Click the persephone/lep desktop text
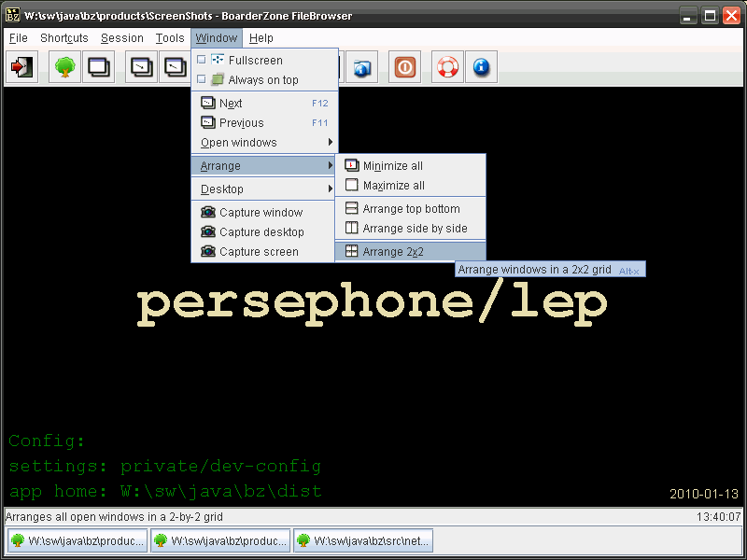747x560 pixels. (372, 304)
